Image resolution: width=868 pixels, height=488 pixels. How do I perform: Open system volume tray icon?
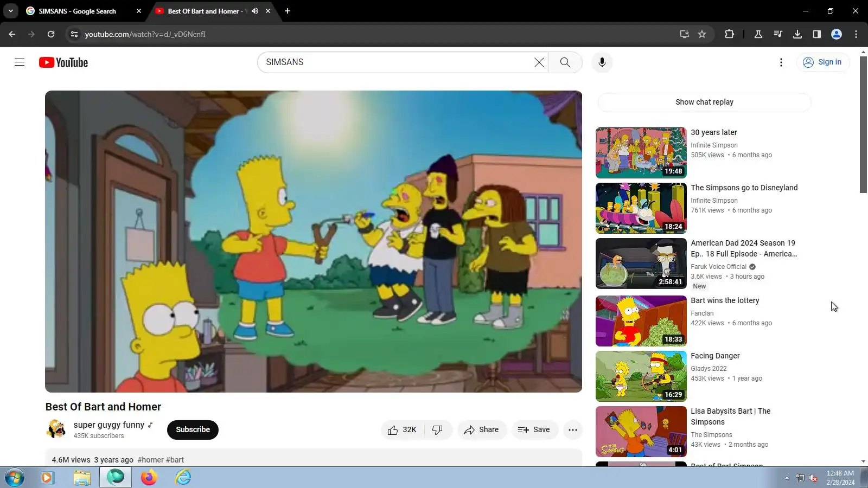coord(813,478)
